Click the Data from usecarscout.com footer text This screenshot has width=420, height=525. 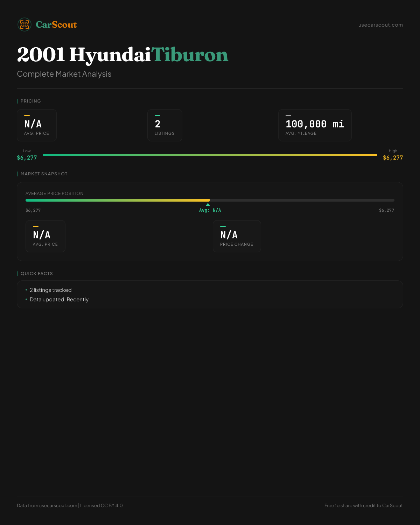70,505
